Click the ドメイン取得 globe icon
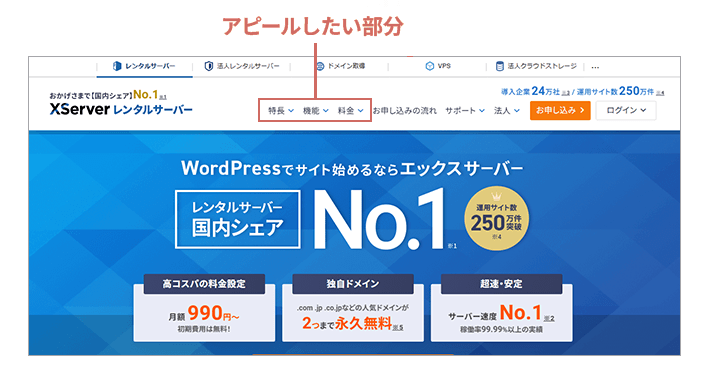This screenshot has width=710, height=379. click(320, 66)
